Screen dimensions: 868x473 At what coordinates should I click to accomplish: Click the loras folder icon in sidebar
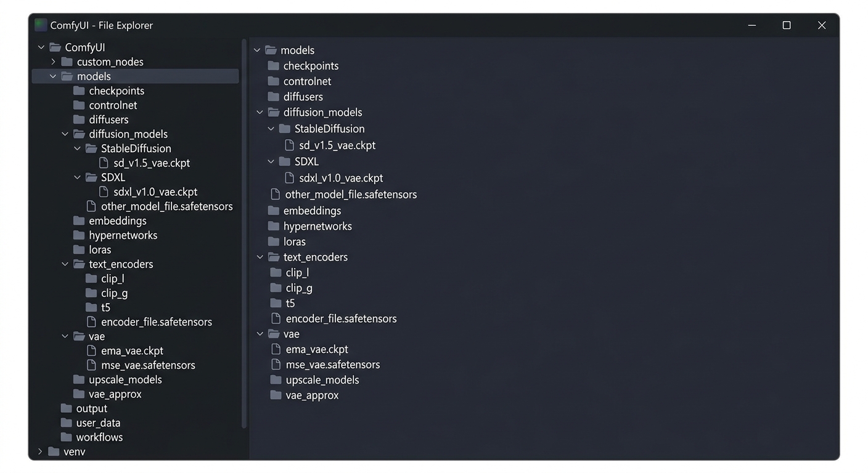click(79, 249)
